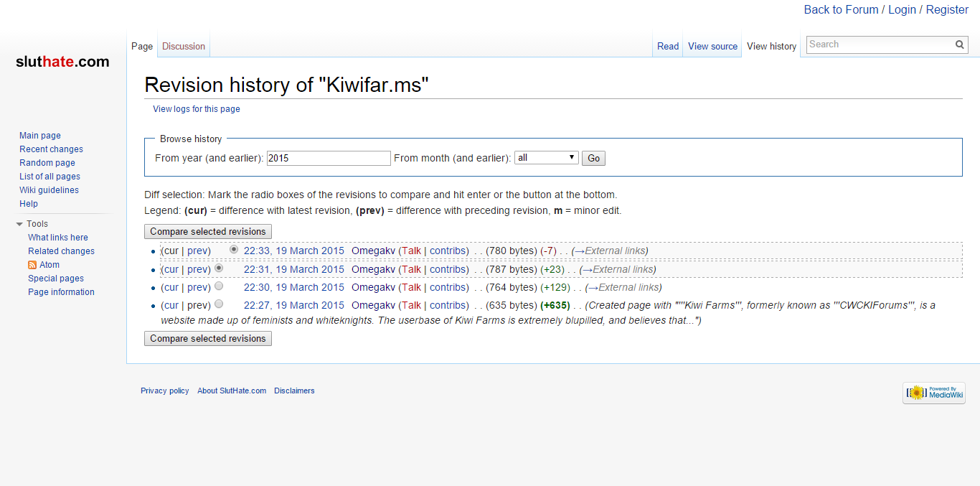The height and width of the screenshot is (486, 980).
Task: Open List of all pages
Action: (x=50, y=177)
